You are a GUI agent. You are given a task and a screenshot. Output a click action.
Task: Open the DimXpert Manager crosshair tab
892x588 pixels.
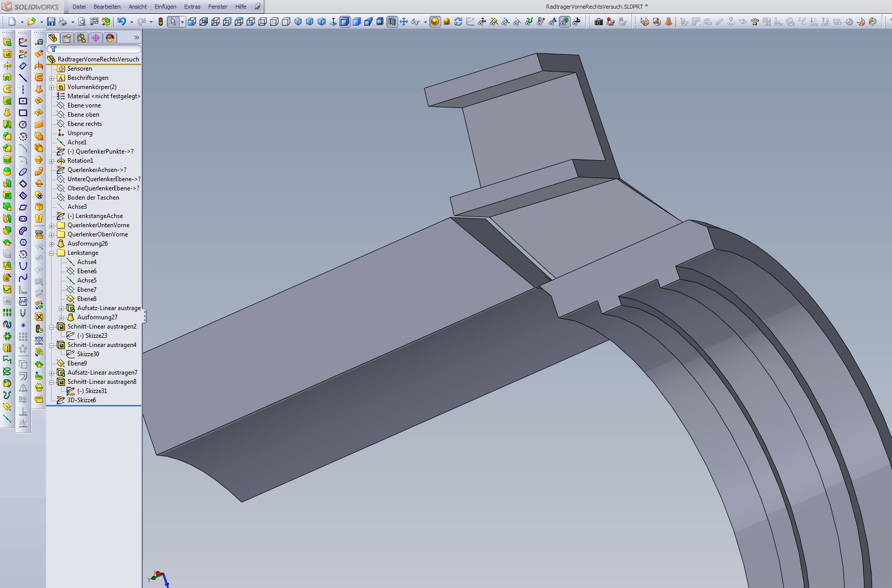[96, 38]
